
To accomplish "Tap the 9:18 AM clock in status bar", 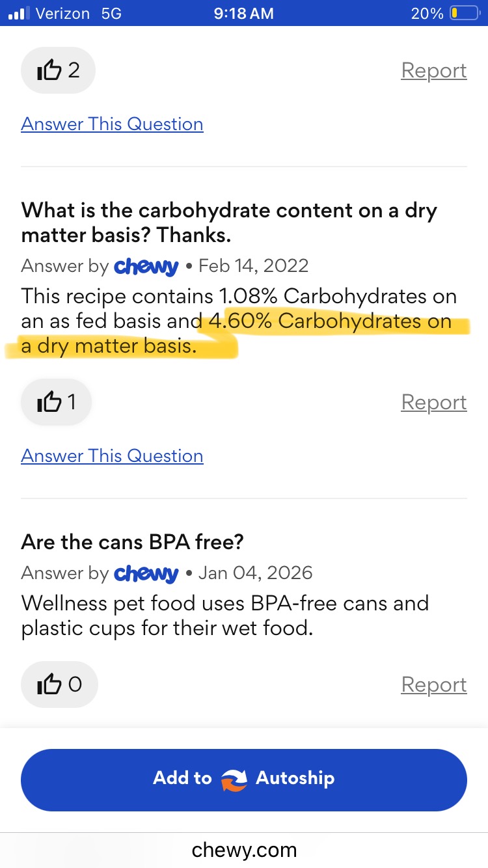I will point(243,13).
